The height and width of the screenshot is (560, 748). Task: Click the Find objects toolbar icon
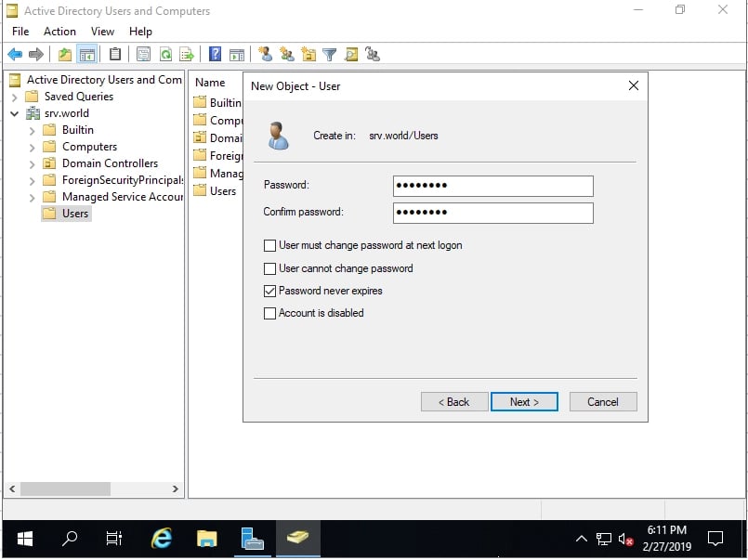[351, 55]
